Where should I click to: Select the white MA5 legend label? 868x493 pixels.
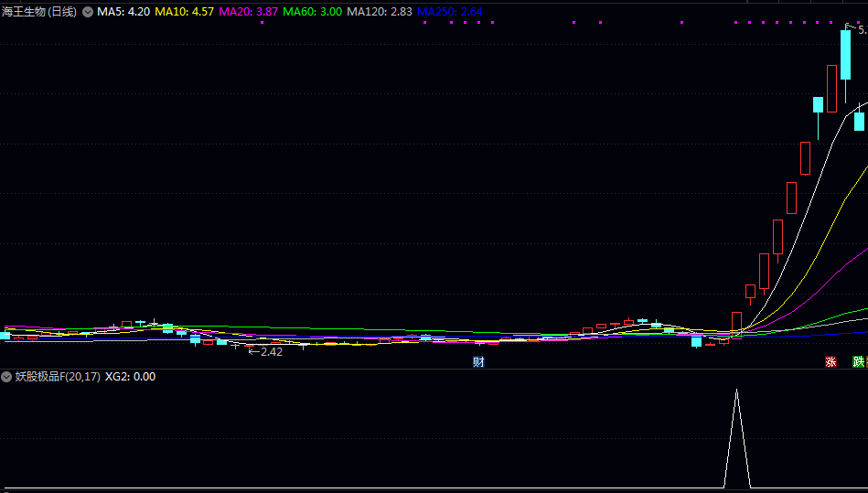[123, 12]
